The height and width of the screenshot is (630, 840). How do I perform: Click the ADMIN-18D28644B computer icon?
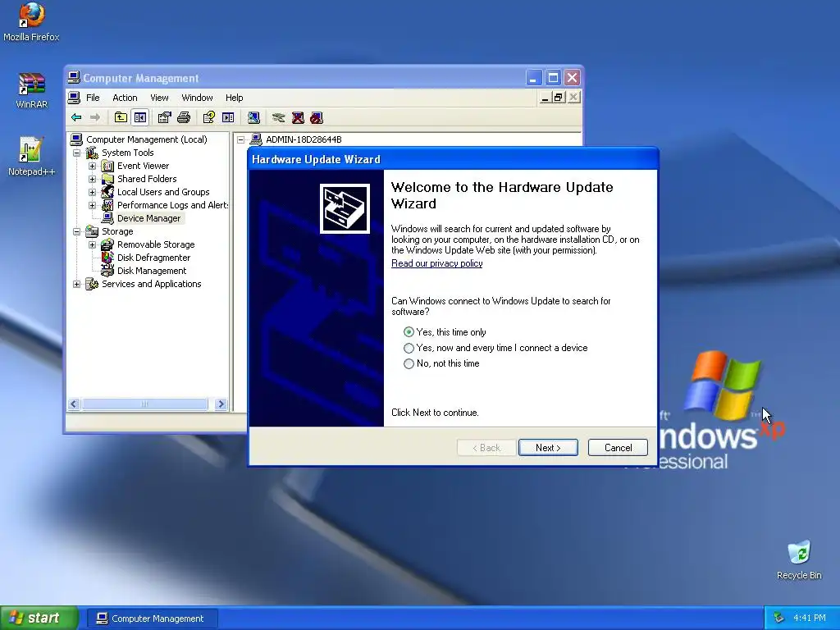click(x=256, y=139)
